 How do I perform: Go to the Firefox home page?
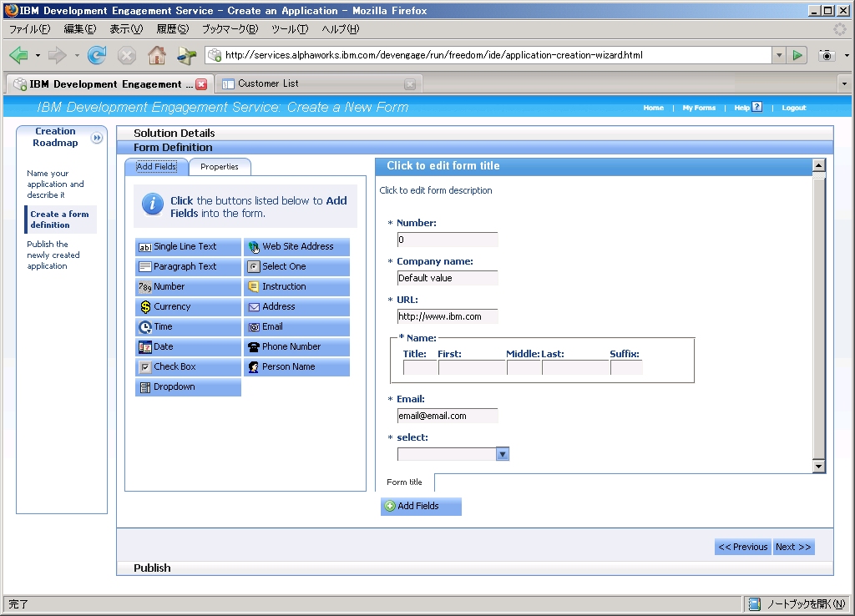coord(157,55)
